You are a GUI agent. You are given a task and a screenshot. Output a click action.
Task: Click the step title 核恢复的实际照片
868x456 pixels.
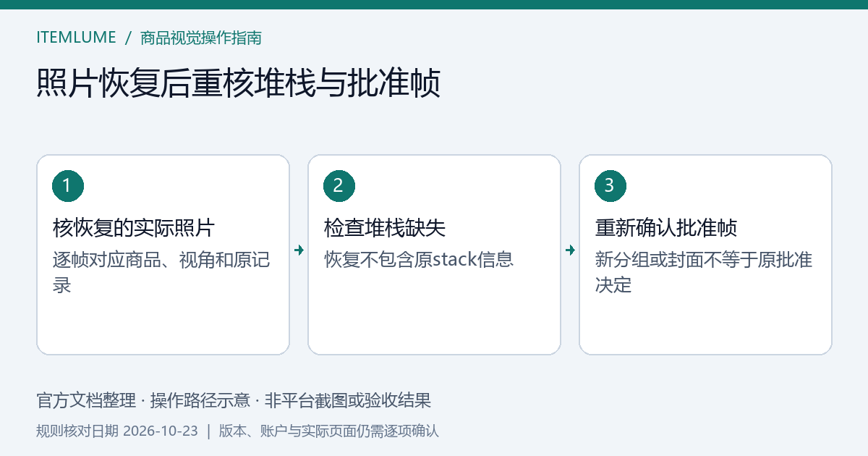(134, 228)
